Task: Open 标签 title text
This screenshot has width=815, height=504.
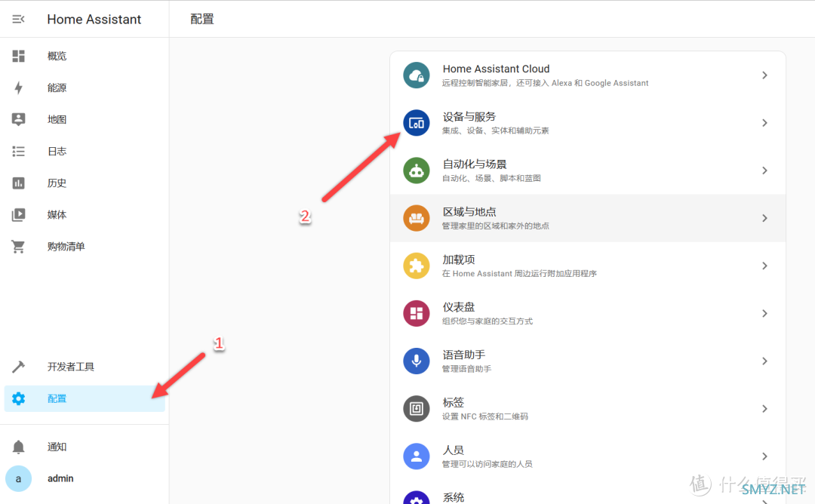Action: (454, 402)
